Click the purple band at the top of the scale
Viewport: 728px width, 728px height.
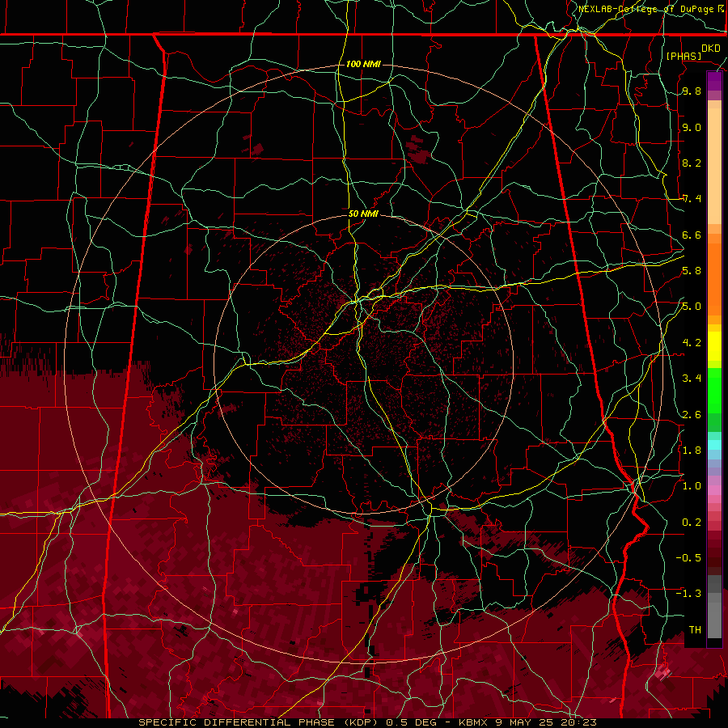[714, 81]
